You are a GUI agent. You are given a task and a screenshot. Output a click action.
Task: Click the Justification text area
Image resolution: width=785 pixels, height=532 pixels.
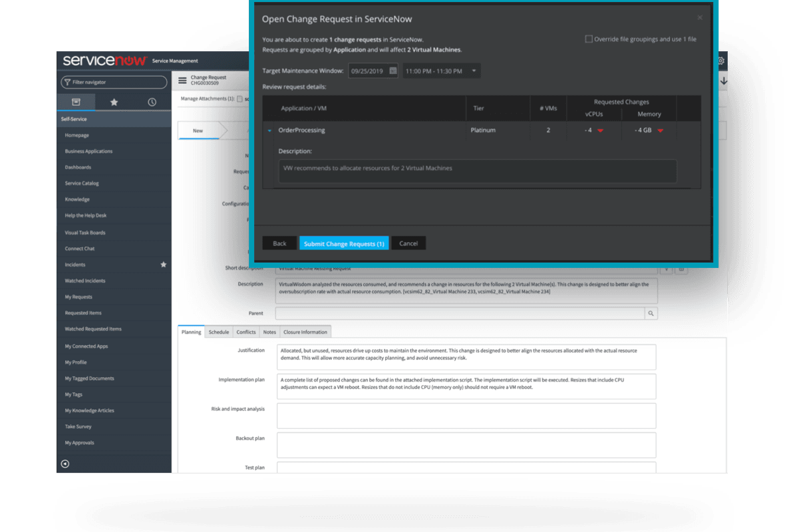(x=466, y=357)
